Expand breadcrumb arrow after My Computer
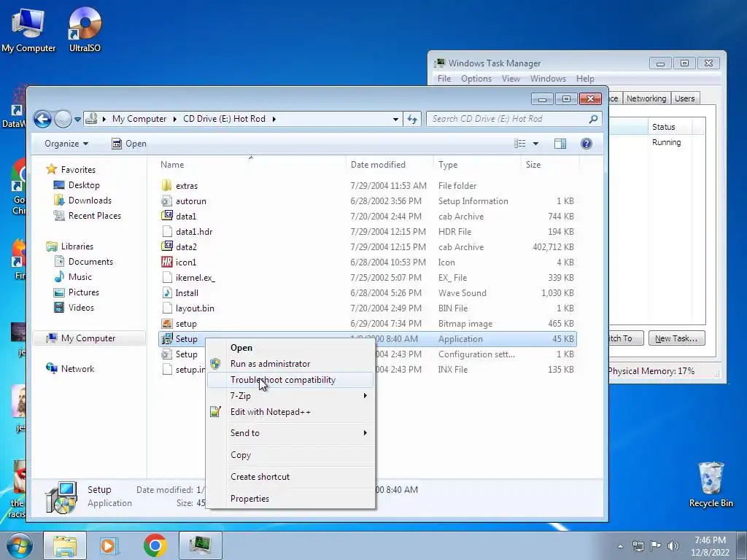This screenshot has height=560, width=747. [x=175, y=119]
